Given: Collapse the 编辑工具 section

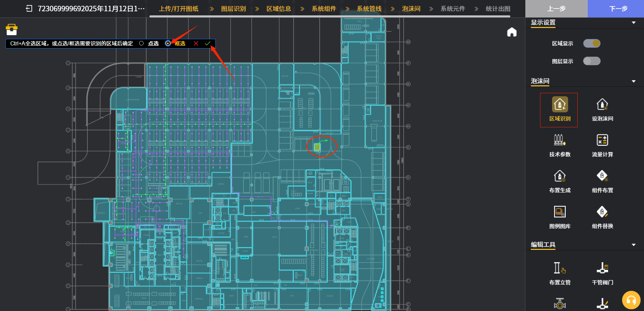Looking at the screenshot, I should 633,245.
